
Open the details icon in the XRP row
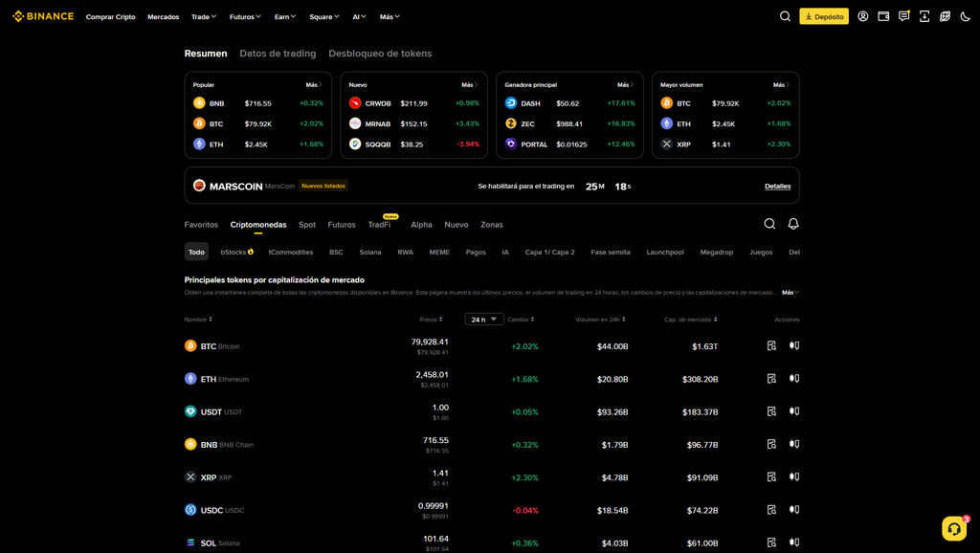(772, 476)
